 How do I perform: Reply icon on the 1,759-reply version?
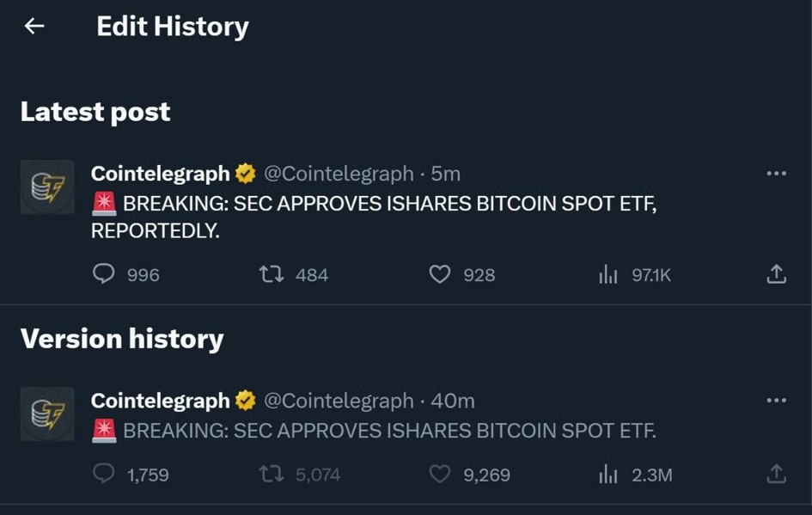[x=104, y=474]
